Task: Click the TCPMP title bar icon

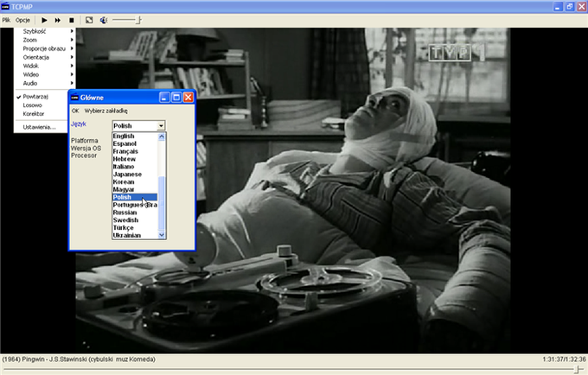Action: [x=5, y=6]
